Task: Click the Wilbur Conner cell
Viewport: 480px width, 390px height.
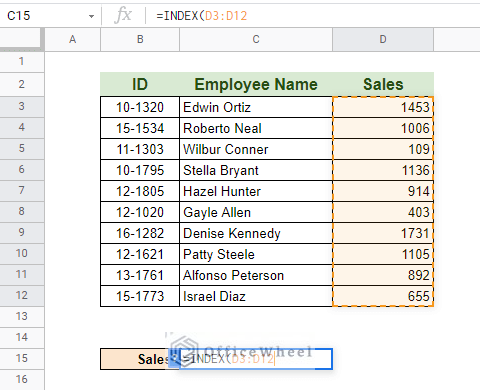Action: tap(256, 149)
